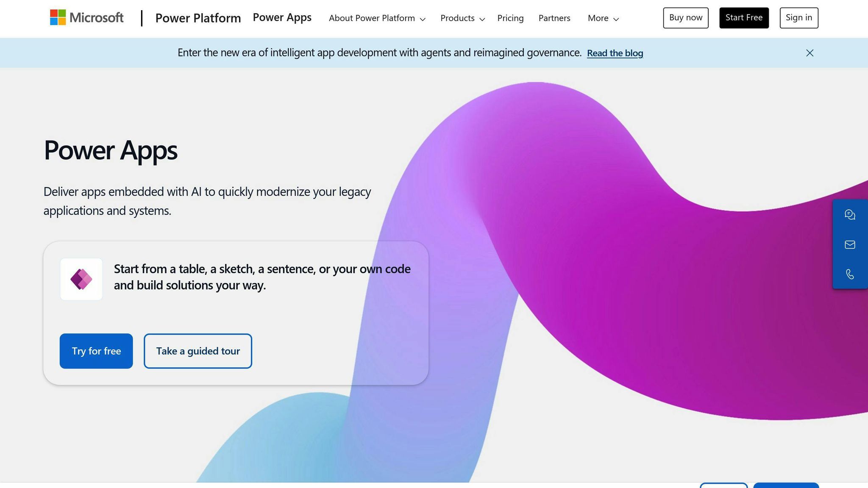Click the 'Enter the new era' banner text
The height and width of the screenshot is (488, 868).
click(x=379, y=53)
